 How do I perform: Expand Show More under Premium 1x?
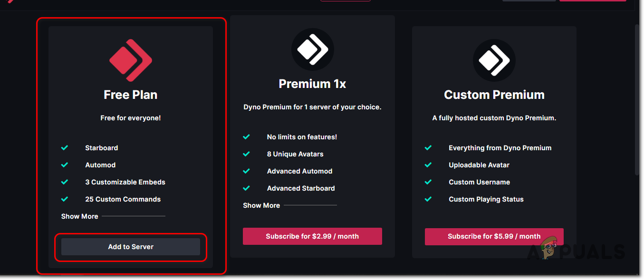click(x=261, y=205)
